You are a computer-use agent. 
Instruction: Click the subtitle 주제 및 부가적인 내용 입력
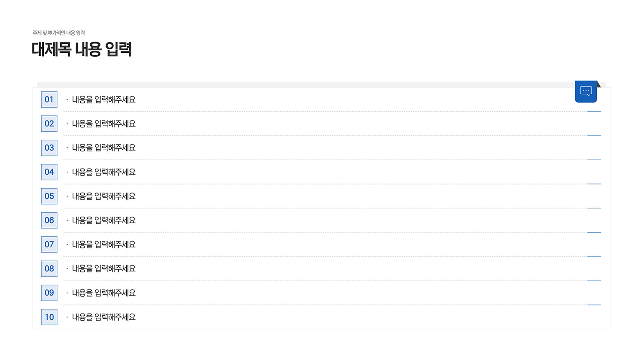pos(59,33)
